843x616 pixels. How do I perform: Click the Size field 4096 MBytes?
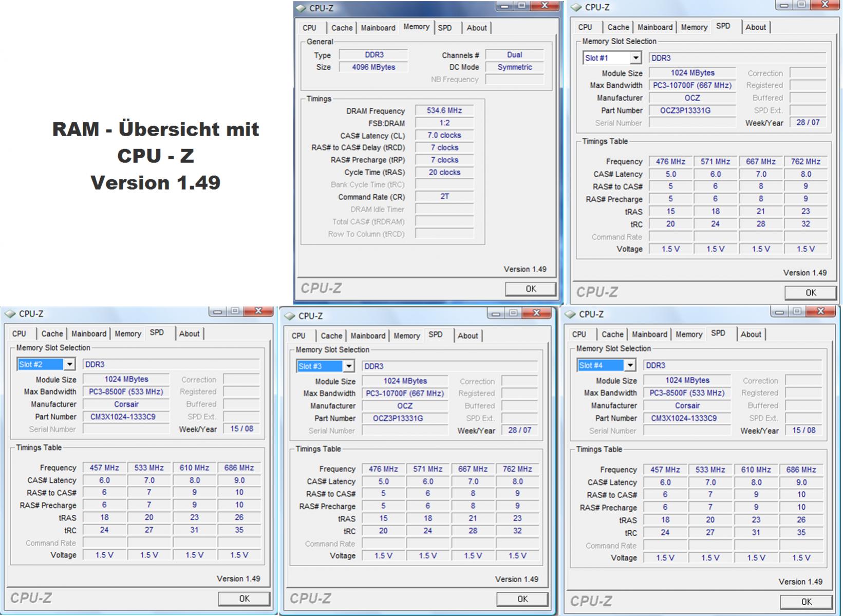[x=373, y=67]
